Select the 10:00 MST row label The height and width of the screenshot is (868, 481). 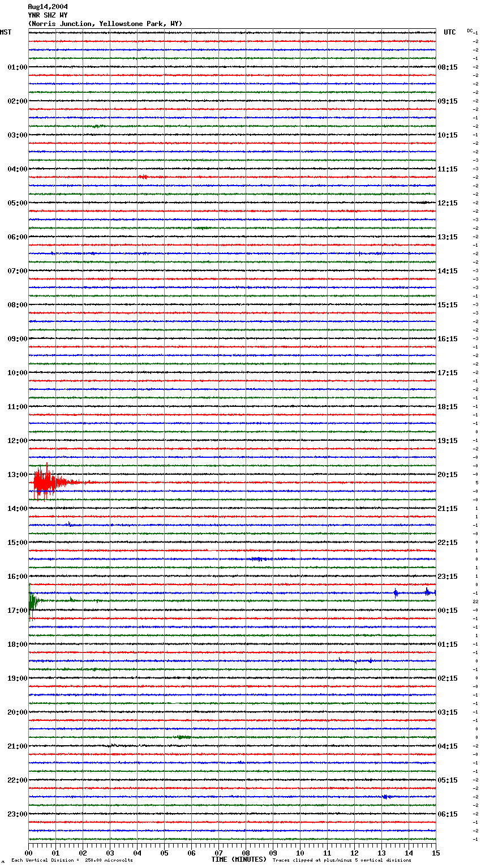(x=18, y=373)
